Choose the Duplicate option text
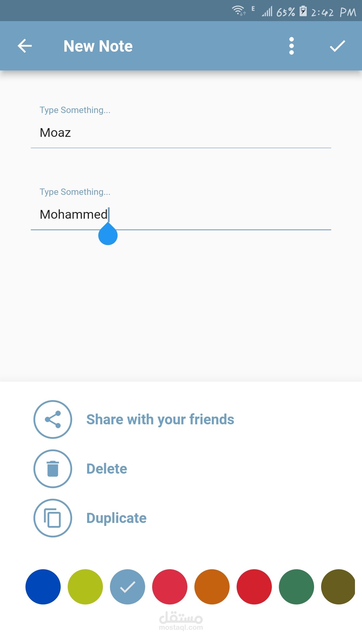The image size is (362, 644). click(x=116, y=518)
